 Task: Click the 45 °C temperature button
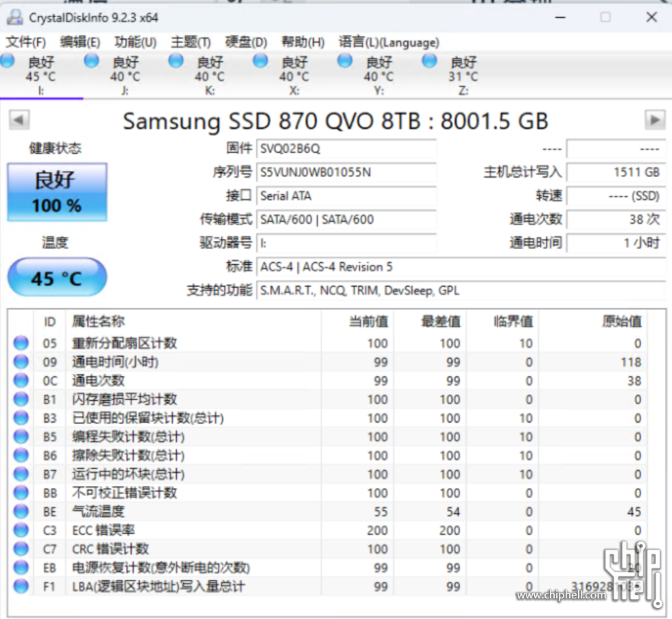tap(57, 277)
